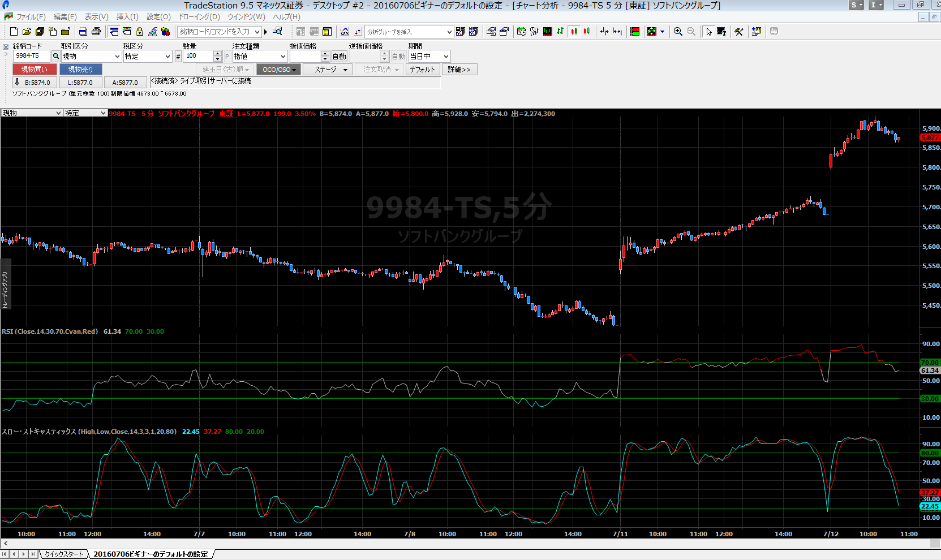Expand the OCO/OSO order menu
This screenshot has width=941, height=560.
pyautogui.click(x=278, y=70)
